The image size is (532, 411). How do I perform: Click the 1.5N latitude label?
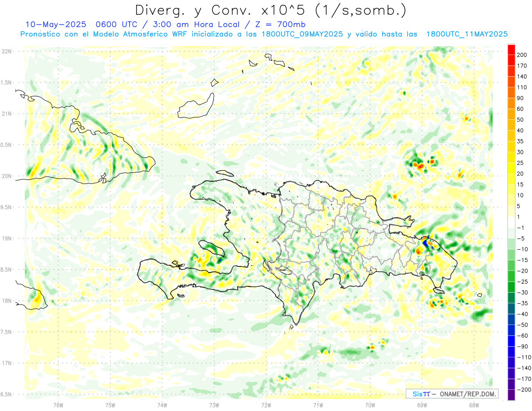(x=7, y=82)
